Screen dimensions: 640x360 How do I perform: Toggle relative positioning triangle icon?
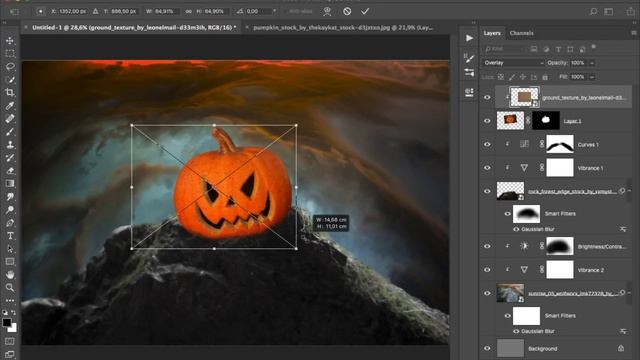coord(96,11)
